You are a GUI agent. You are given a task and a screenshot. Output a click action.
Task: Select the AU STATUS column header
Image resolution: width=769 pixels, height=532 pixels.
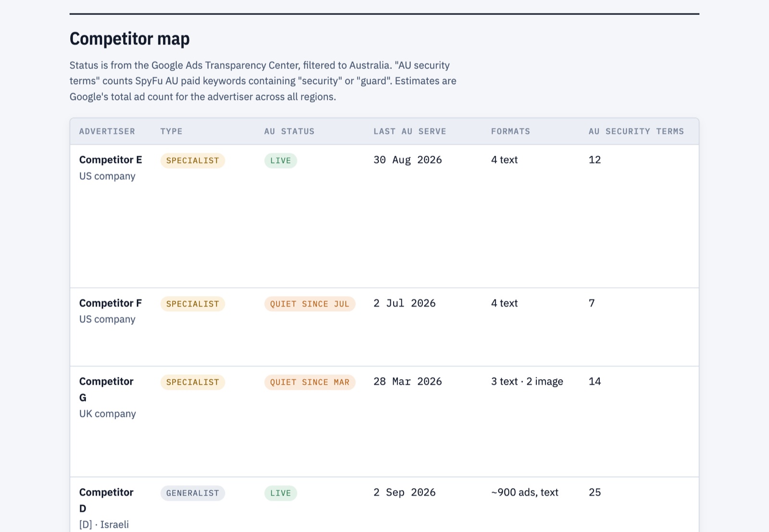(x=289, y=131)
